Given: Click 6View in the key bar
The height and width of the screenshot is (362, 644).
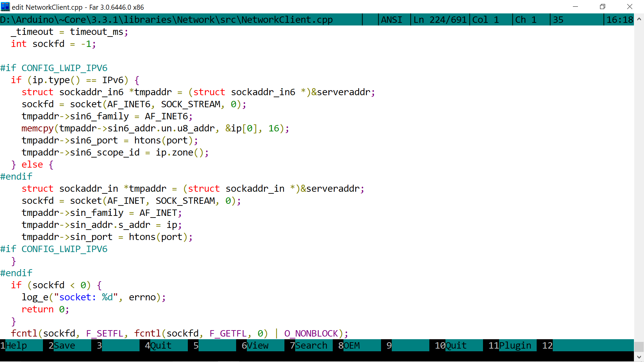Looking at the screenshot, I should coord(257,345).
